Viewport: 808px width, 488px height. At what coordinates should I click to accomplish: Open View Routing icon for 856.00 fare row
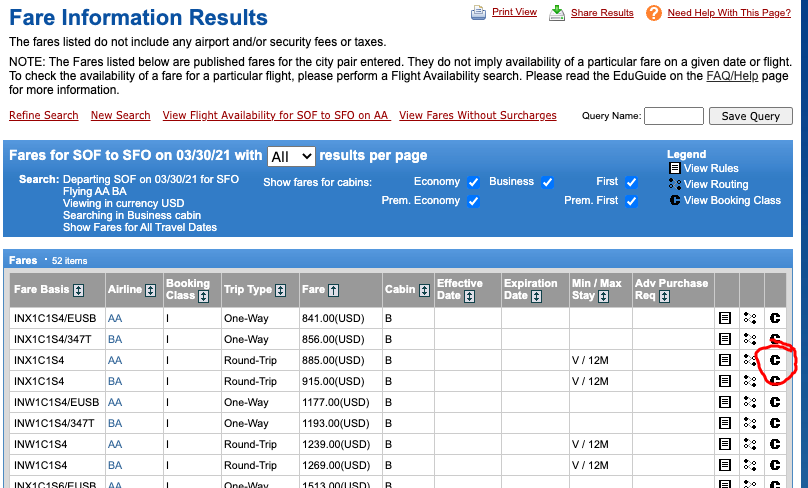750,339
